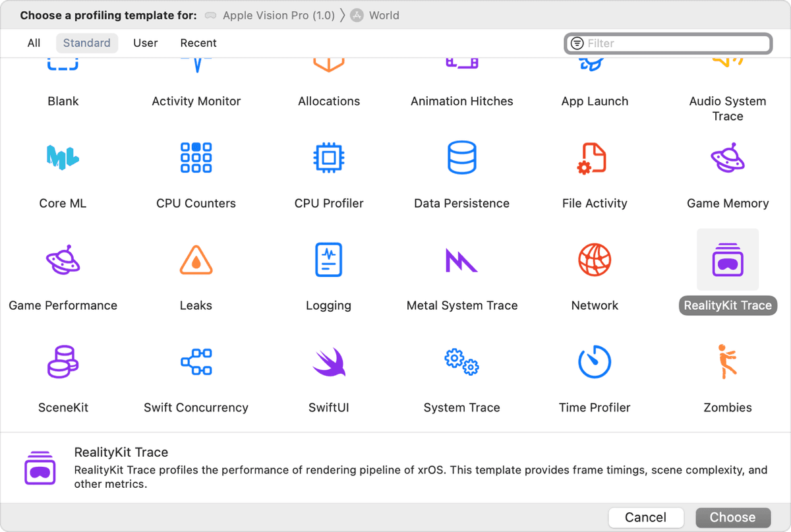
Task: Select the SceneKit template icon
Action: click(63, 362)
